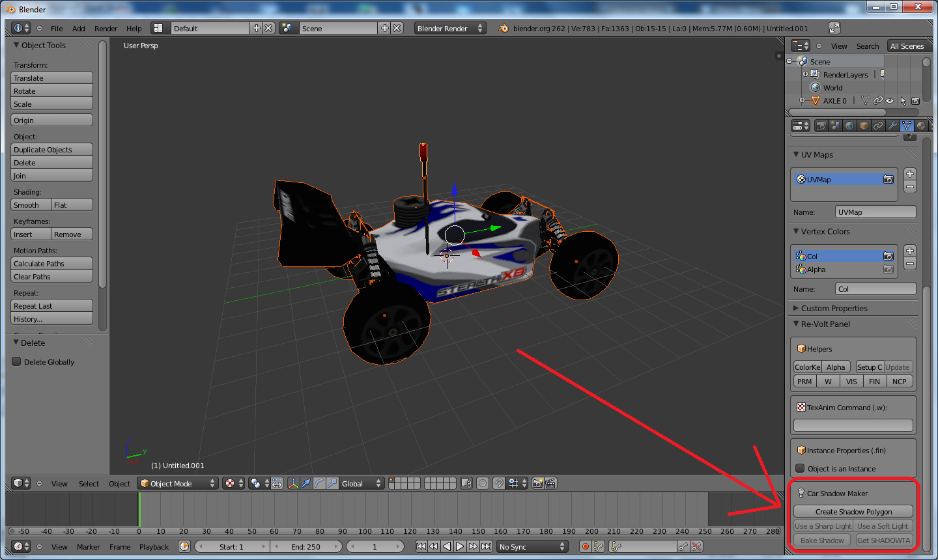The height and width of the screenshot is (560, 938).
Task: Toggle fullscreen with the header expand icon
Action: (x=834, y=28)
